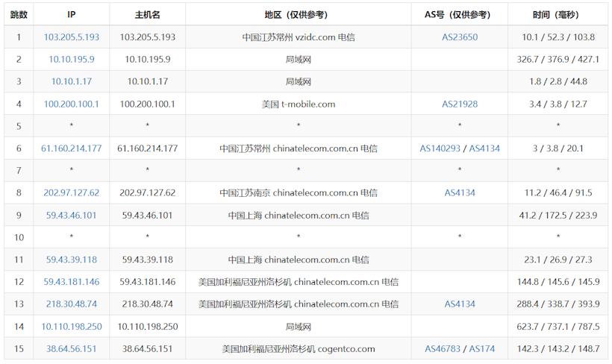The height and width of the screenshot is (364, 612).
Task: Open the blue IP link 38.64.56.151
Action: pos(72,348)
